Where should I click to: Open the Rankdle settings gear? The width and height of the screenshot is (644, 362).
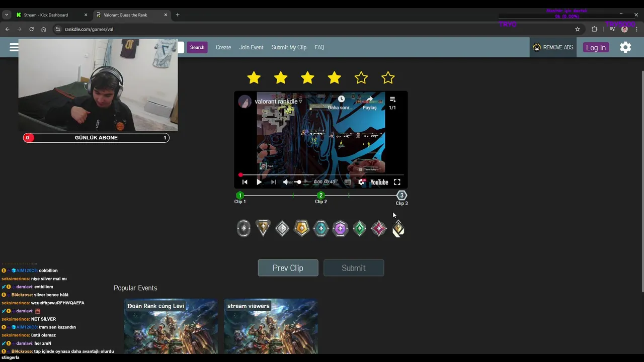[x=625, y=47]
